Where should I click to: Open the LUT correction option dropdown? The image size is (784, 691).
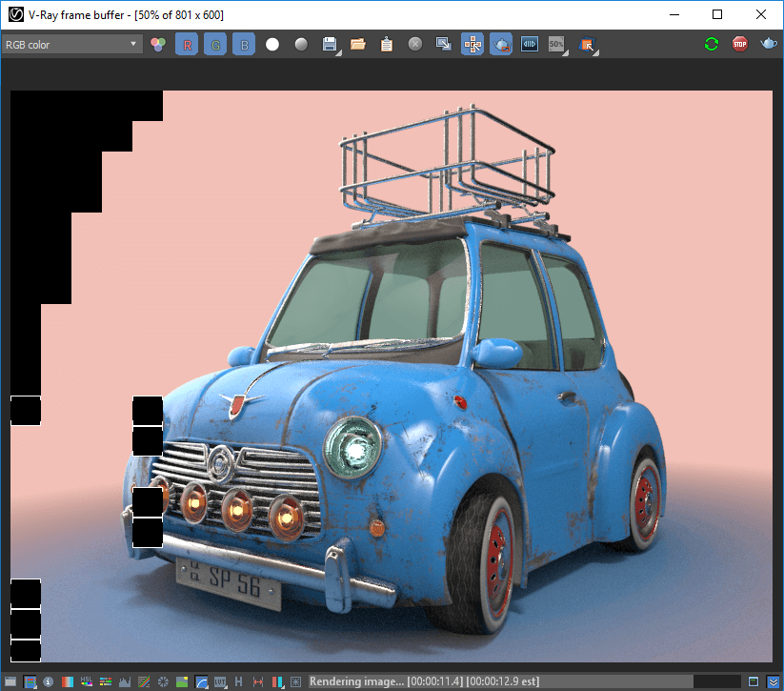tap(220, 682)
